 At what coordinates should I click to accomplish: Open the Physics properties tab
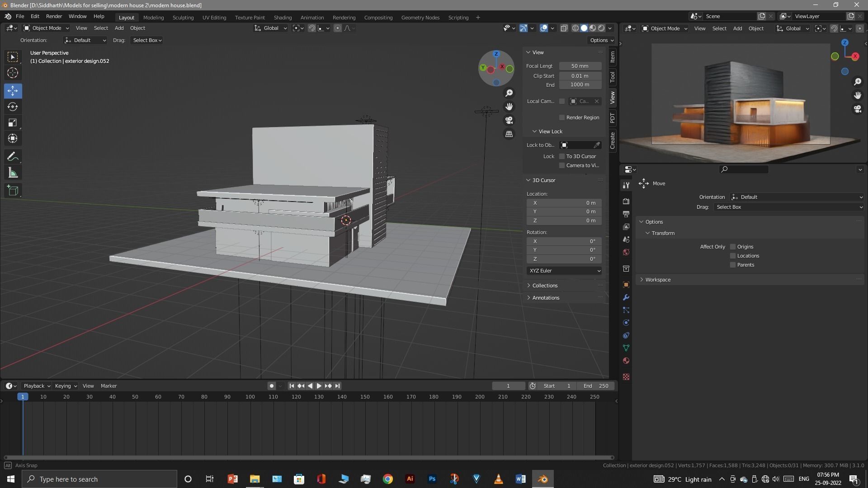[626, 323]
